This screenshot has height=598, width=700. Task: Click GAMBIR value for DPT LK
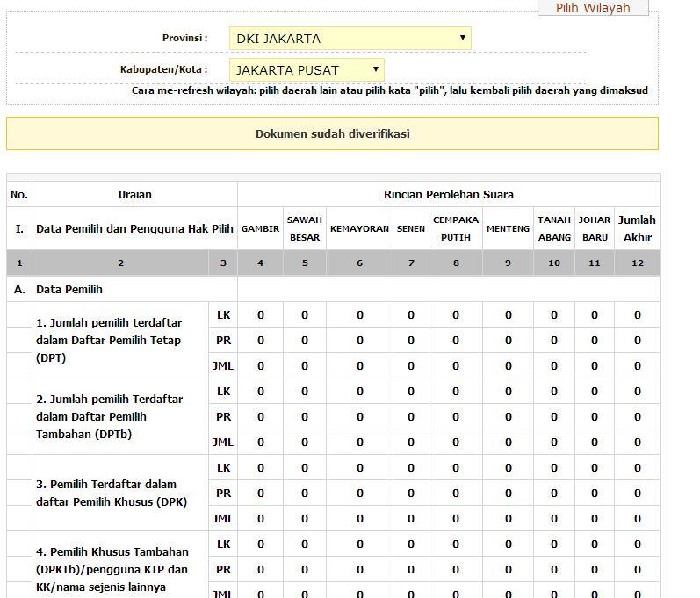coord(261,315)
